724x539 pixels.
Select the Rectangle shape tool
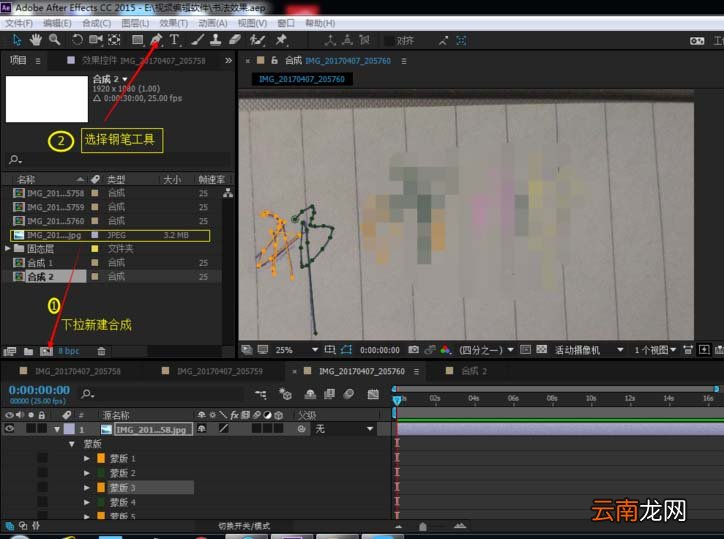[137, 40]
